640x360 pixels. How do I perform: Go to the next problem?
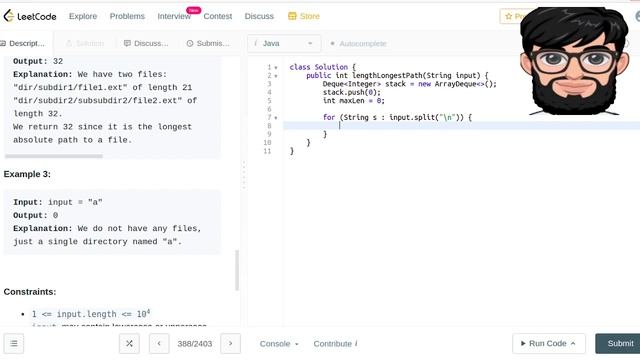[230, 344]
